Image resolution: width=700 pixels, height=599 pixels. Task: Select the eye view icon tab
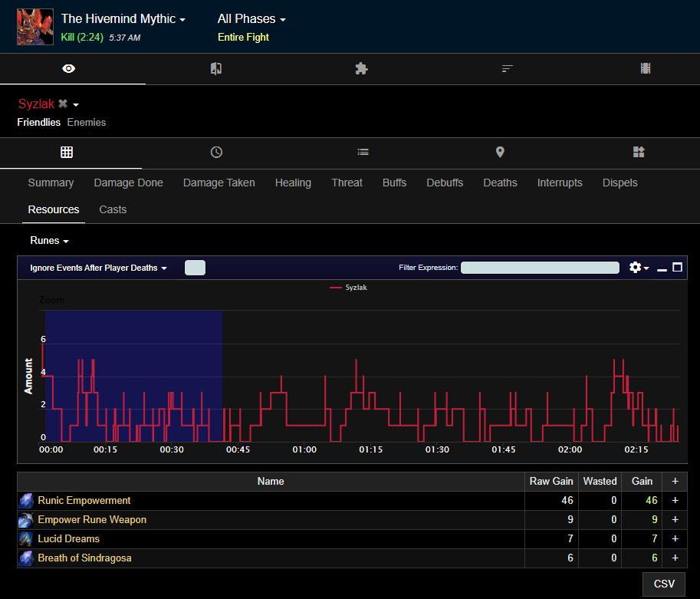[69, 68]
